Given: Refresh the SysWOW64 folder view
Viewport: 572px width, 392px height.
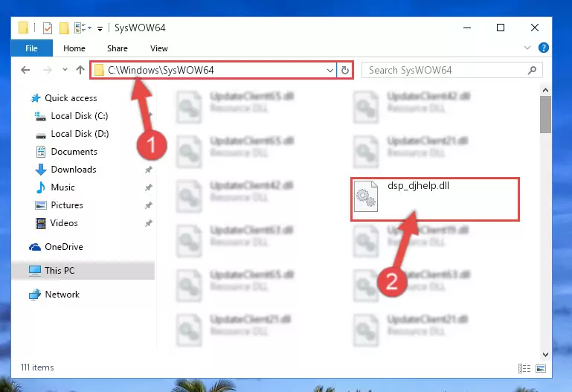Looking at the screenshot, I should click(345, 70).
